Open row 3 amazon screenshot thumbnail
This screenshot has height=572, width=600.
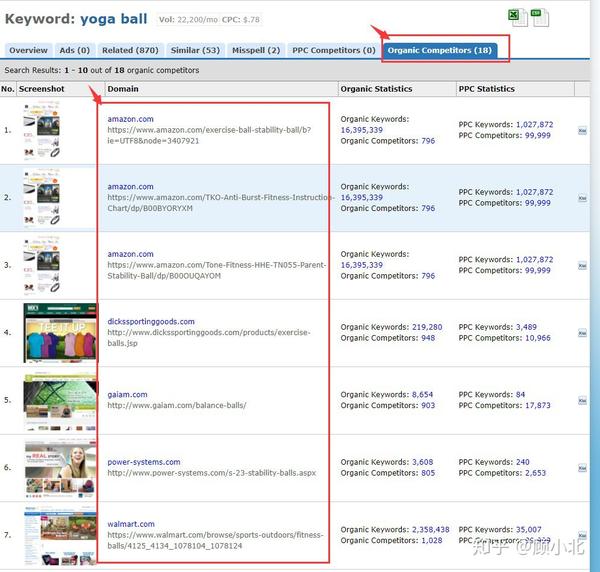coord(42,265)
